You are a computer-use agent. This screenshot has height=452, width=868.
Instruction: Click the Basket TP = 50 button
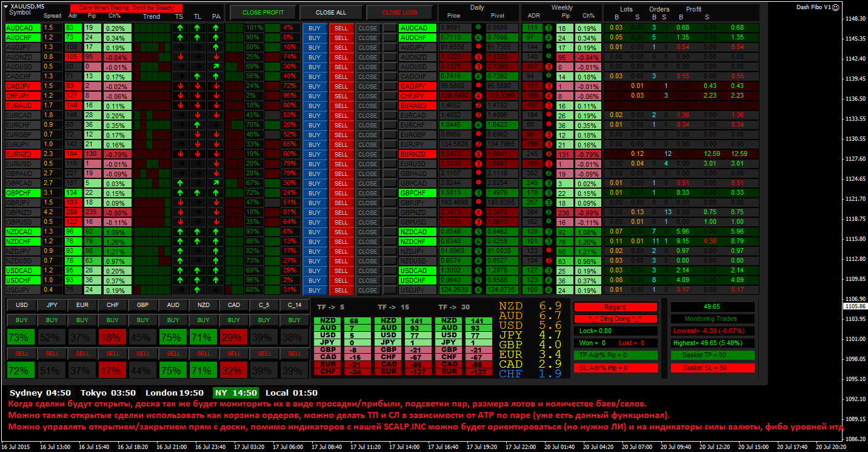click(x=713, y=356)
